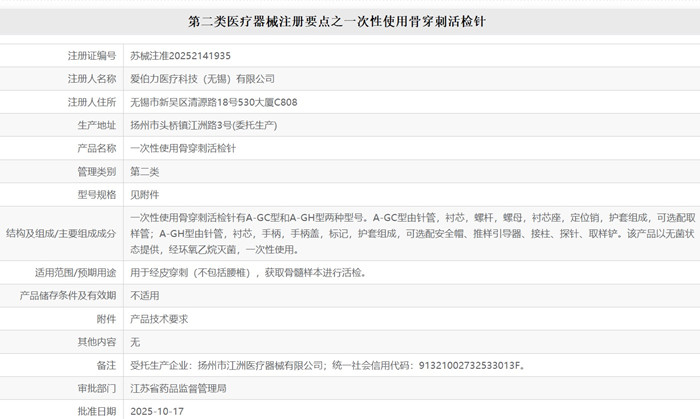The image size is (700, 419).
Task: Click the value 爱伯力医疗科技（无锡）有限公司
Action: pyautogui.click(x=202, y=79)
